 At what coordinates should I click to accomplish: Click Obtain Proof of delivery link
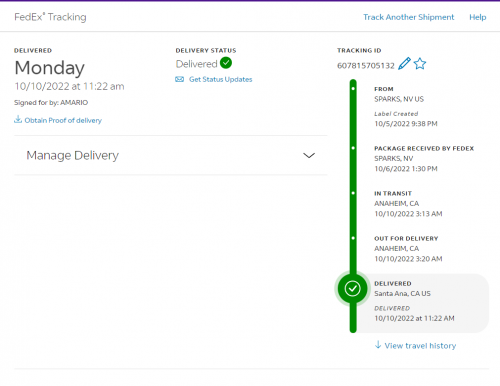[63, 120]
